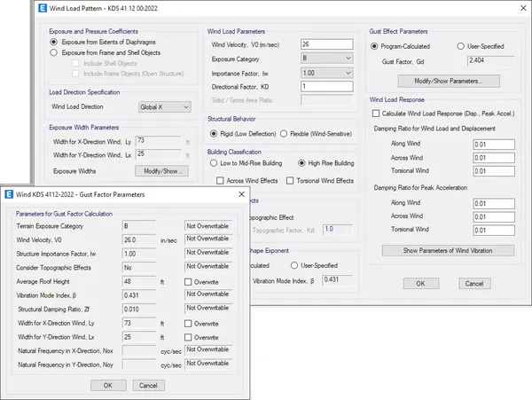532x400 pixels.
Task: Click Width for Y-Direction Wind value in gust dialog
Action: point(139,337)
